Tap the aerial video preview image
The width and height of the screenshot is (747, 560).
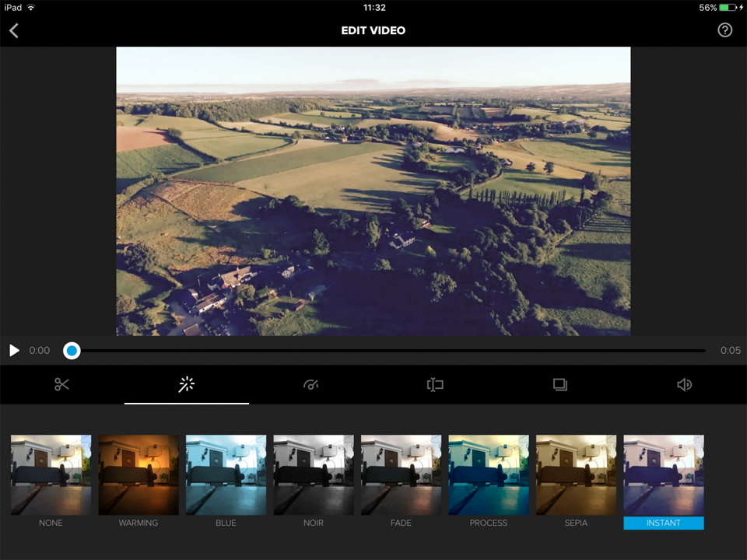point(373,191)
